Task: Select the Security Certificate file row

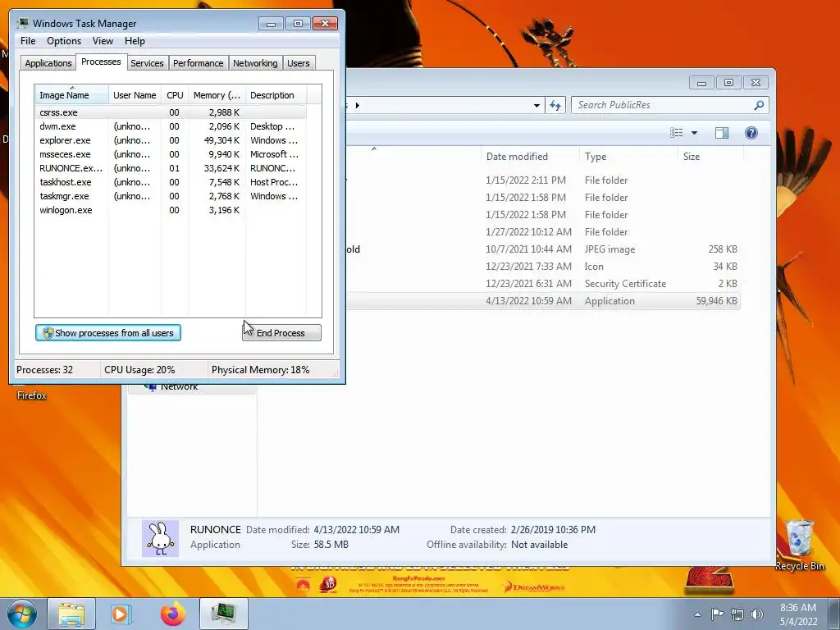Action: [x=543, y=283]
